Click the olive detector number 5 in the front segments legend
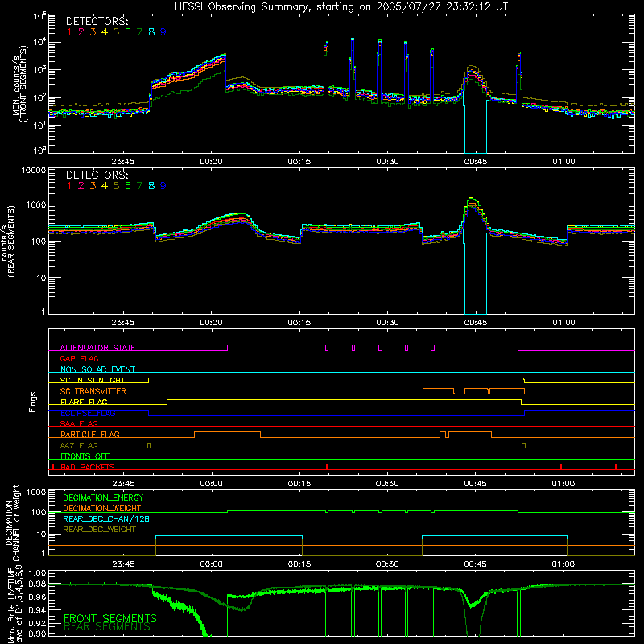This screenshot has height=644, width=644. tap(116, 31)
